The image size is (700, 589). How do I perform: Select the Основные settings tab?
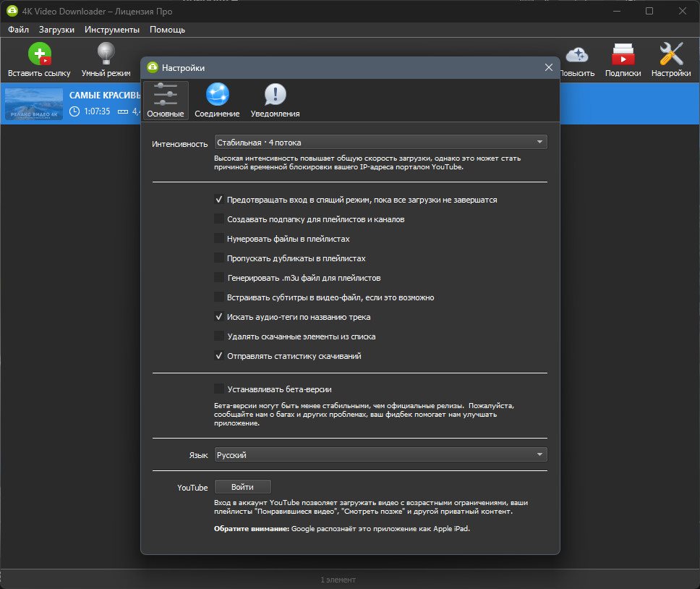166,101
